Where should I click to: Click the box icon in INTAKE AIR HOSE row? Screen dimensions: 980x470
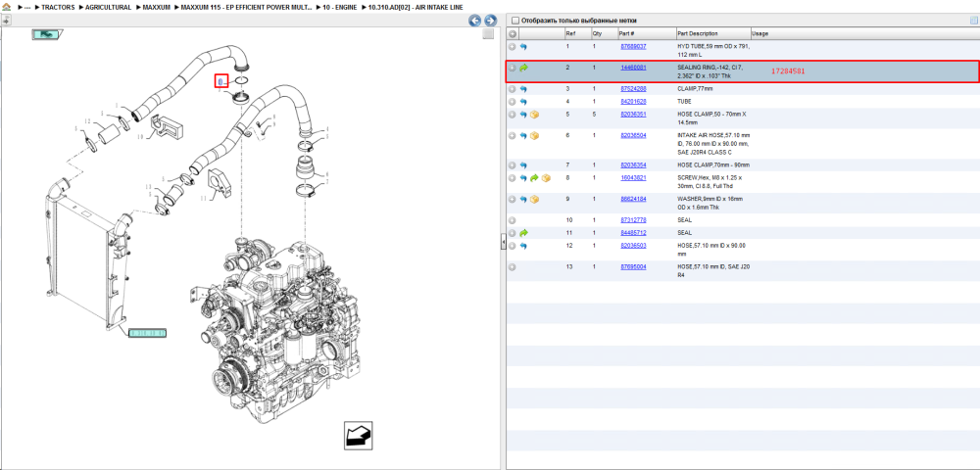tap(534, 135)
